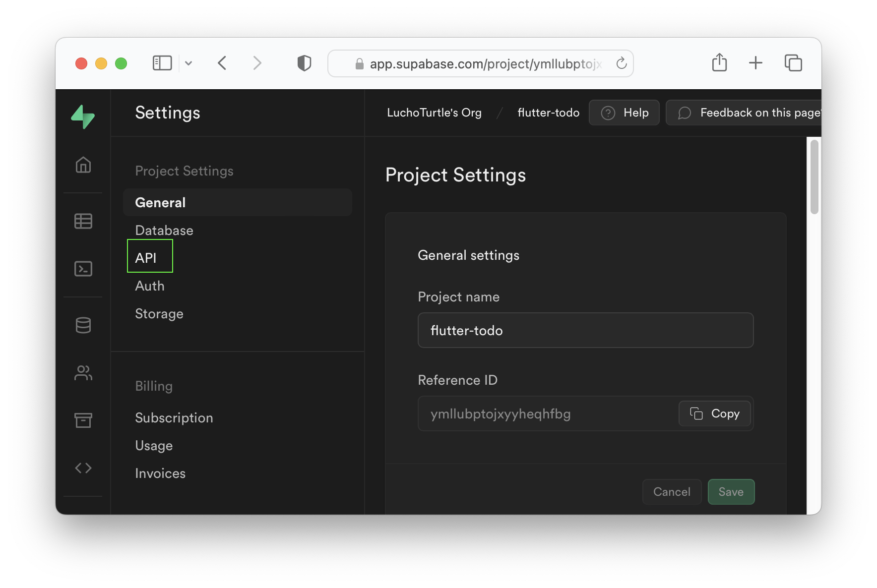Open the Table Editor from the sidebar
Viewport: 877px width, 588px height.
(83, 221)
